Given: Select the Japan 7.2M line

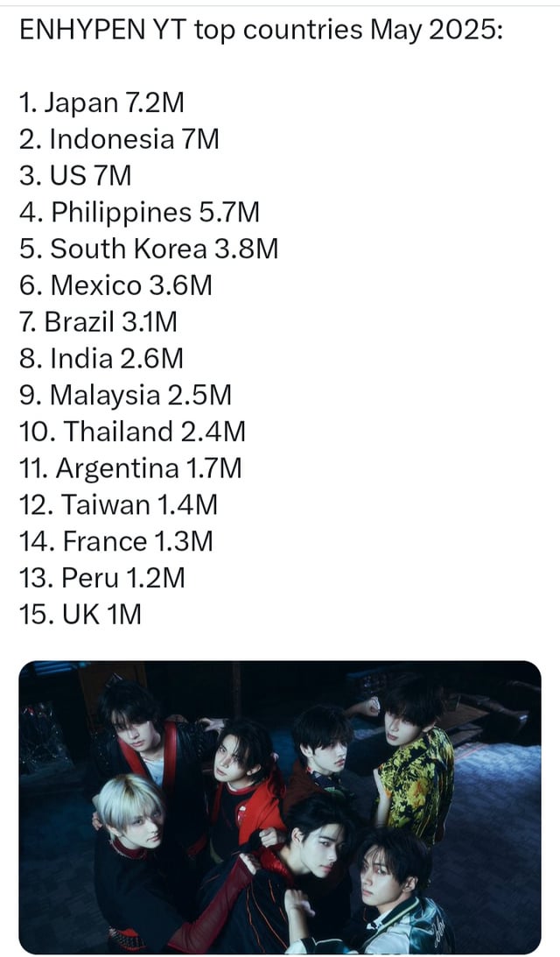Looking at the screenshot, I should [x=101, y=102].
